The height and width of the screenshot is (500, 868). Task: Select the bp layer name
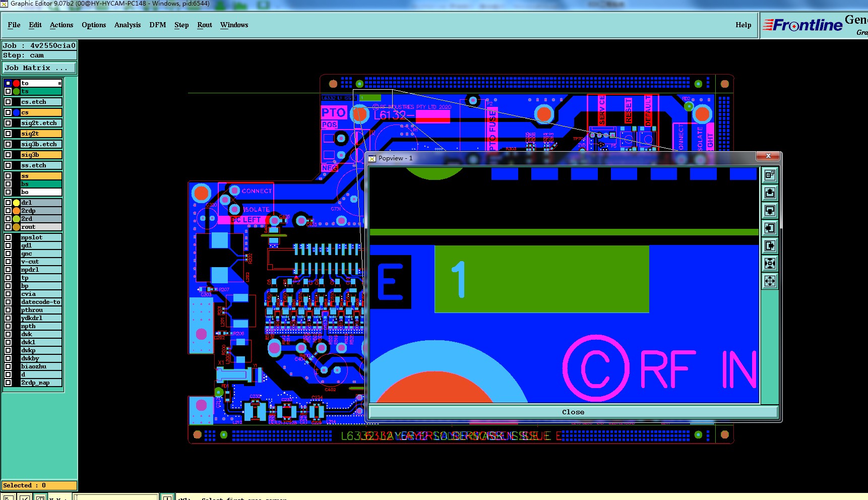click(x=41, y=286)
